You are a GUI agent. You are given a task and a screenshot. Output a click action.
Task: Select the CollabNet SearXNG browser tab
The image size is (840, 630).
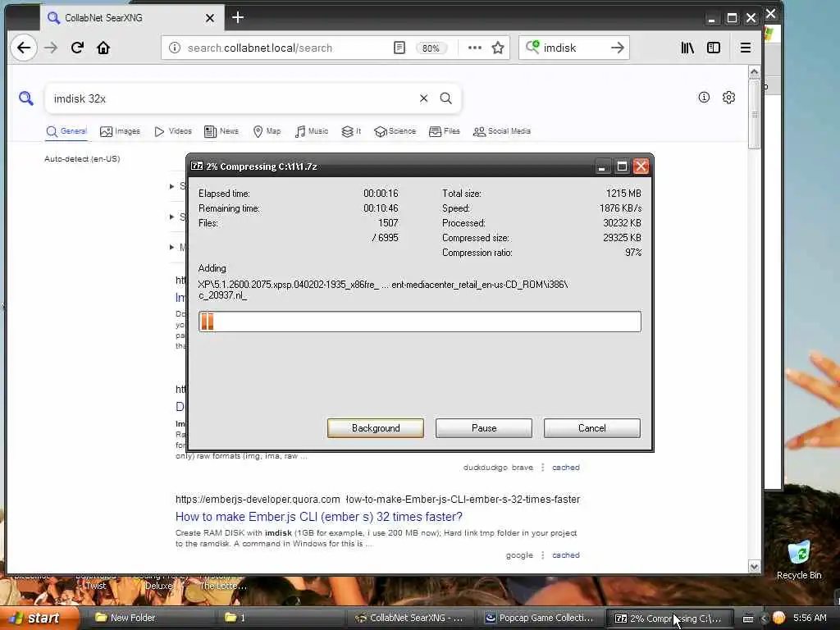pyautogui.click(x=130, y=18)
